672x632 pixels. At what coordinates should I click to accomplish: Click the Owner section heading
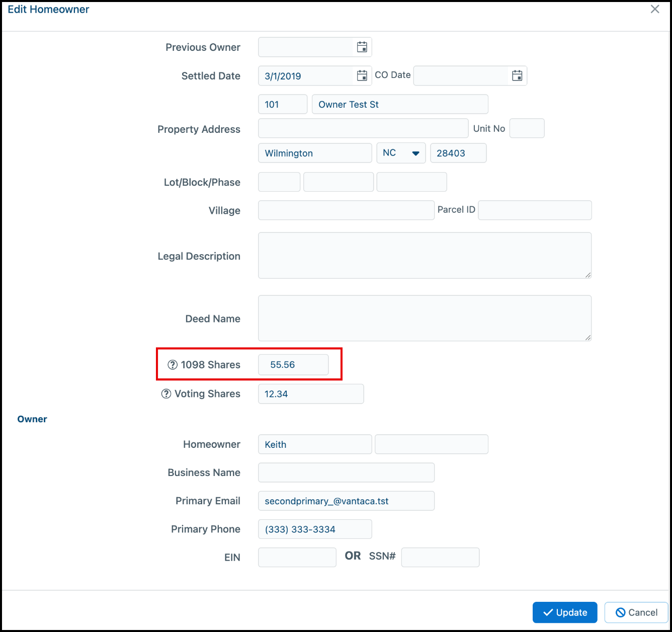click(32, 419)
